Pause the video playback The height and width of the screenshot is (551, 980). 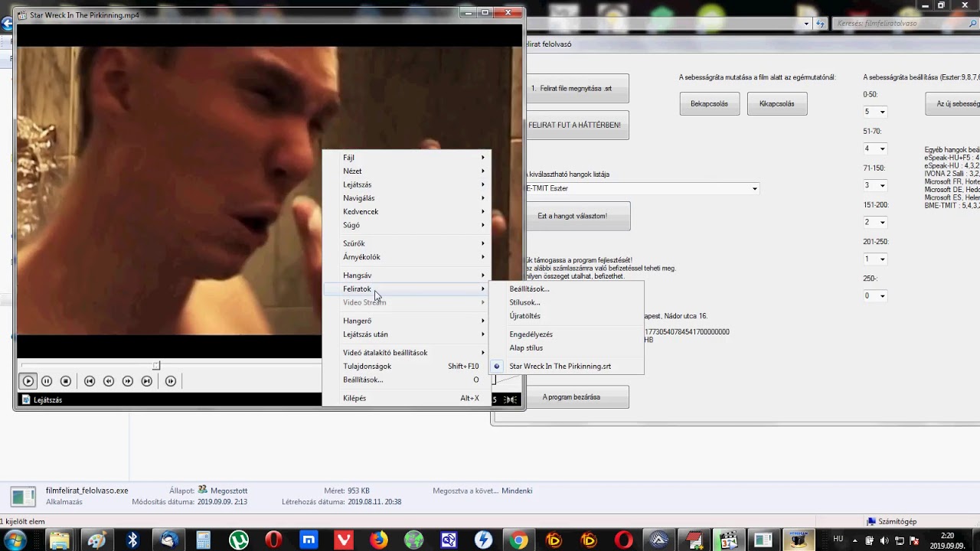point(47,381)
